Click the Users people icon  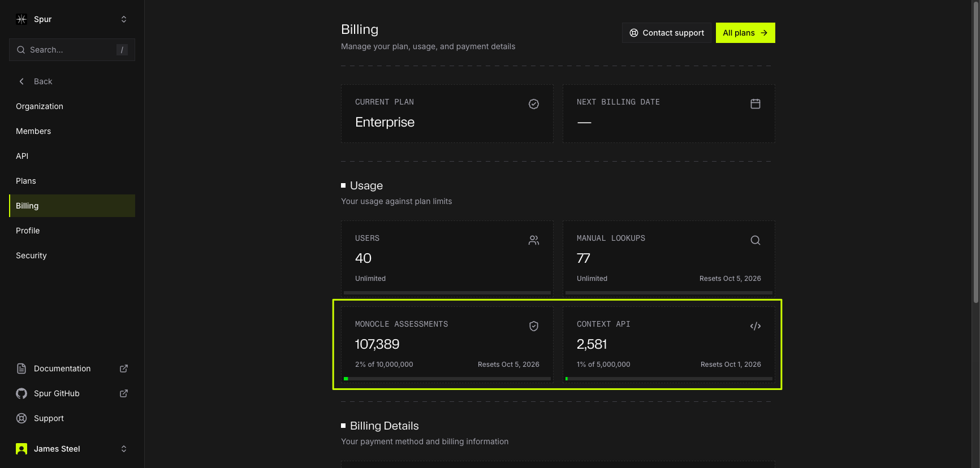point(534,240)
